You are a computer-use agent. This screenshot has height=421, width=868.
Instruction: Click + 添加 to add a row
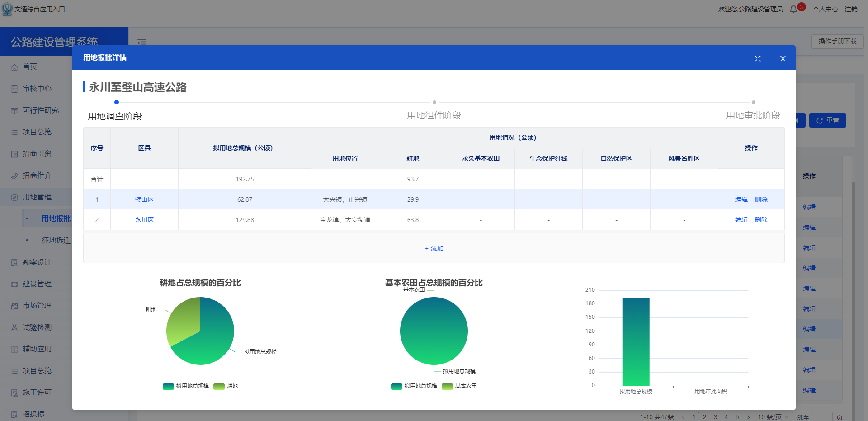point(434,248)
